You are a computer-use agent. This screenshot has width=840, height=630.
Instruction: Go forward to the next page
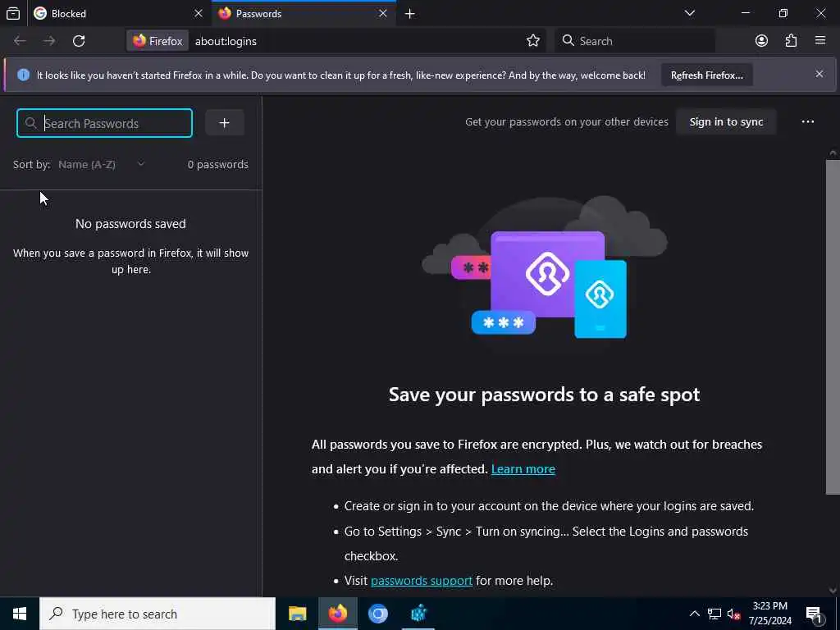49,41
